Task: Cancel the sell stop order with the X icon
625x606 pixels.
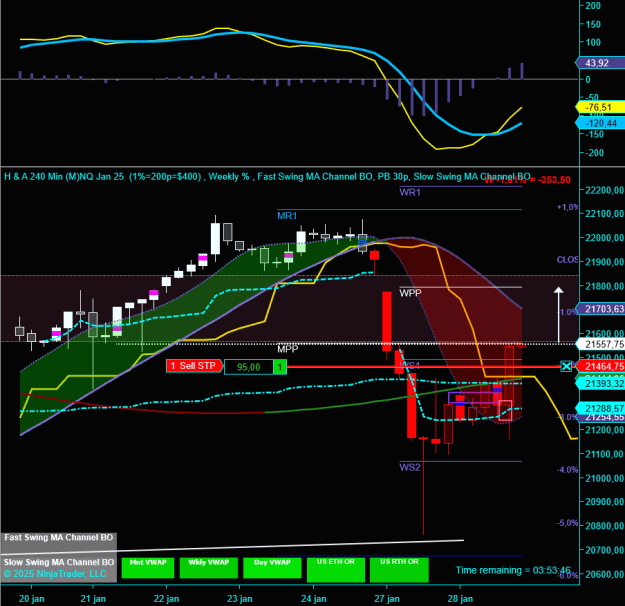Action: click(566, 366)
